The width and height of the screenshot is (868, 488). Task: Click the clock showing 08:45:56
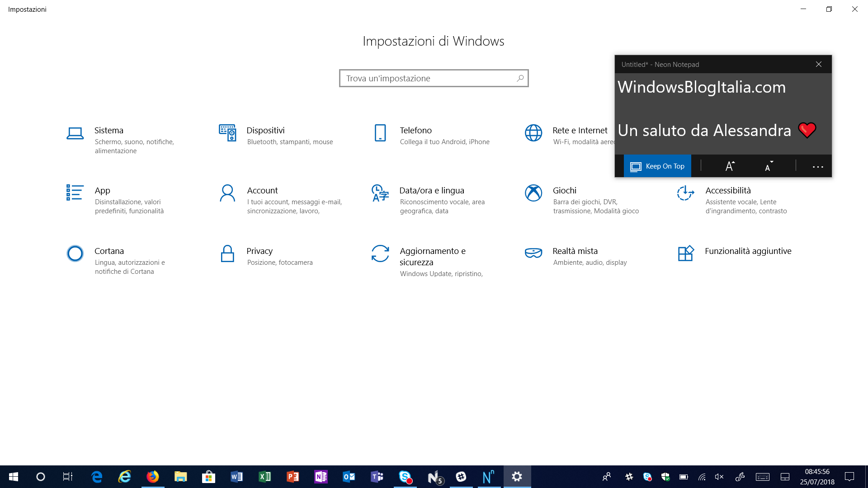pyautogui.click(x=817, y=472)
